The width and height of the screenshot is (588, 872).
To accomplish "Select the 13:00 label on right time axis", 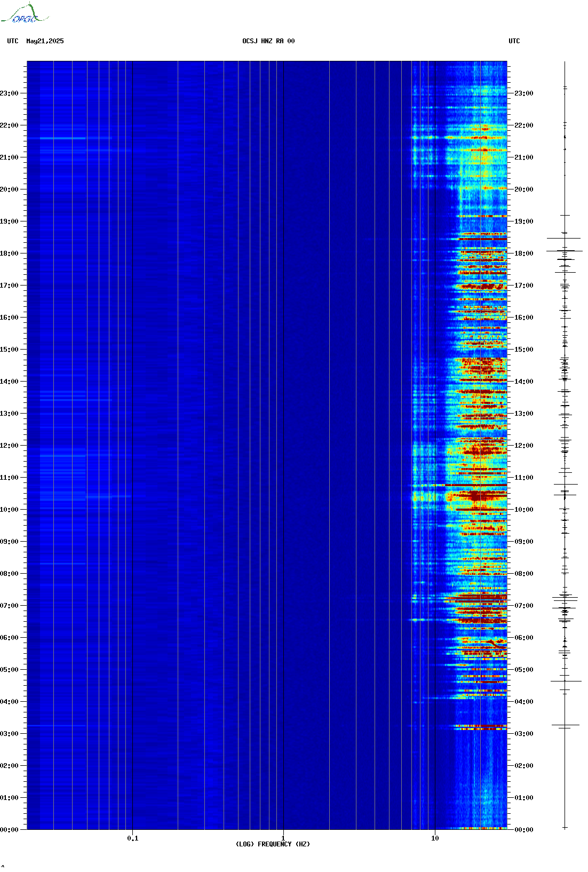I will pyautogui.click(x=524, y=414).
